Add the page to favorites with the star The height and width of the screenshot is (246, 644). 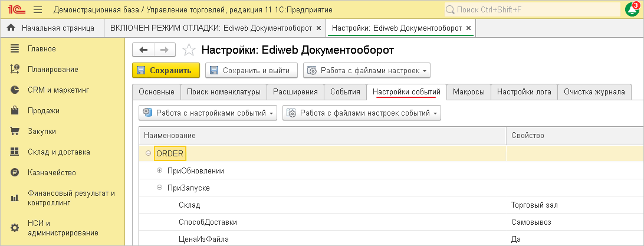point(188,50)
